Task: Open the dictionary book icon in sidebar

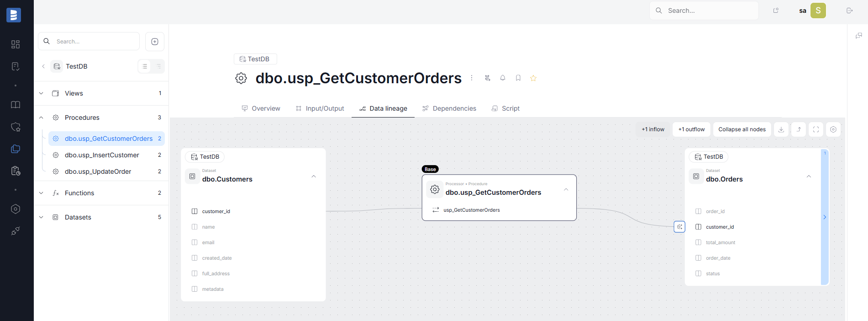Action: [x=16, y=105]
